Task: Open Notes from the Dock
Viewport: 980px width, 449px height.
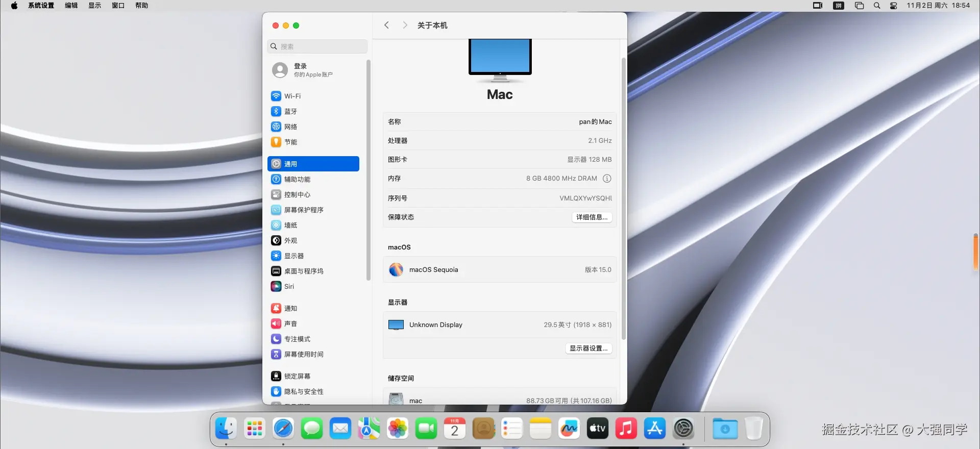Action: [541, 429]
